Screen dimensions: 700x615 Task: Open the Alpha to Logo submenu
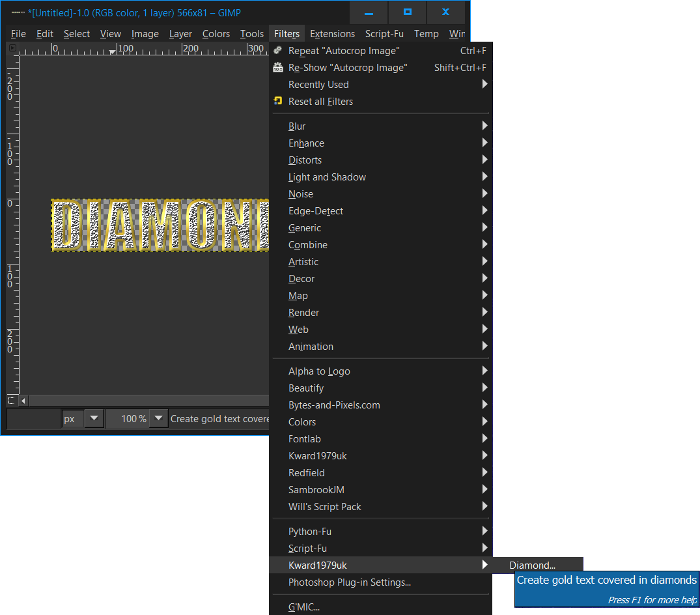pos(380,371)
